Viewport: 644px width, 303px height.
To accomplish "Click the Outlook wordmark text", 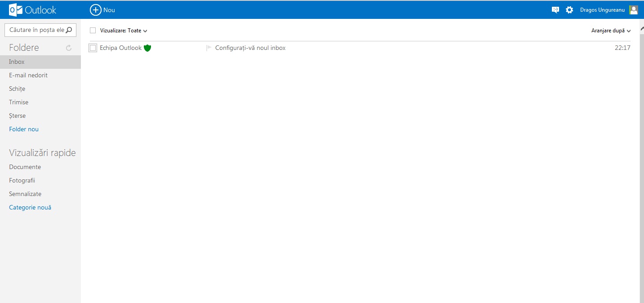I will tap(40, 10).
